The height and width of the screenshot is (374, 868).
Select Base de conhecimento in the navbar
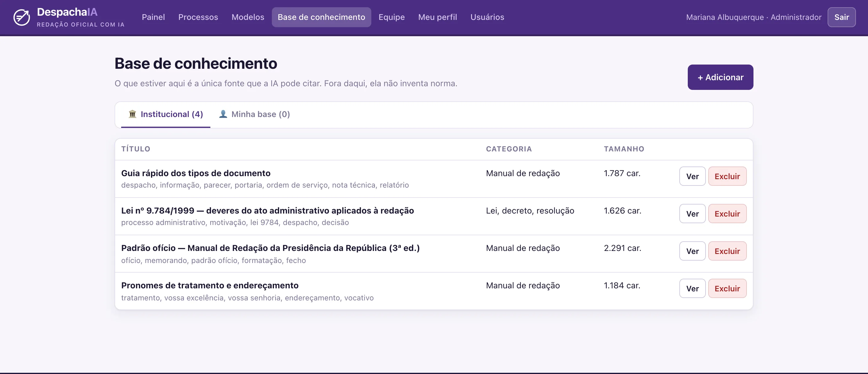coord(322,17)
